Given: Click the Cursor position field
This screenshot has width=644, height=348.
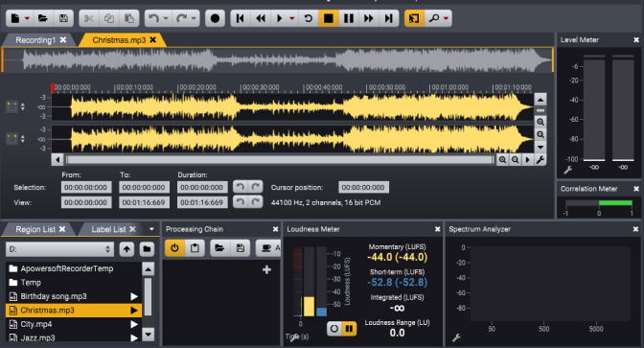Looking at the screenshot, I should tap(363, 187).
